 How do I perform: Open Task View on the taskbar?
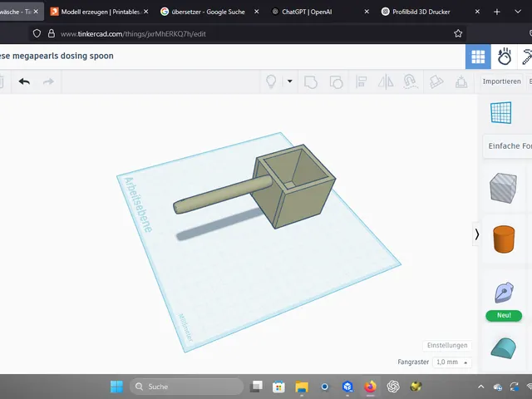pyautogui.click(x=257, y=387)
